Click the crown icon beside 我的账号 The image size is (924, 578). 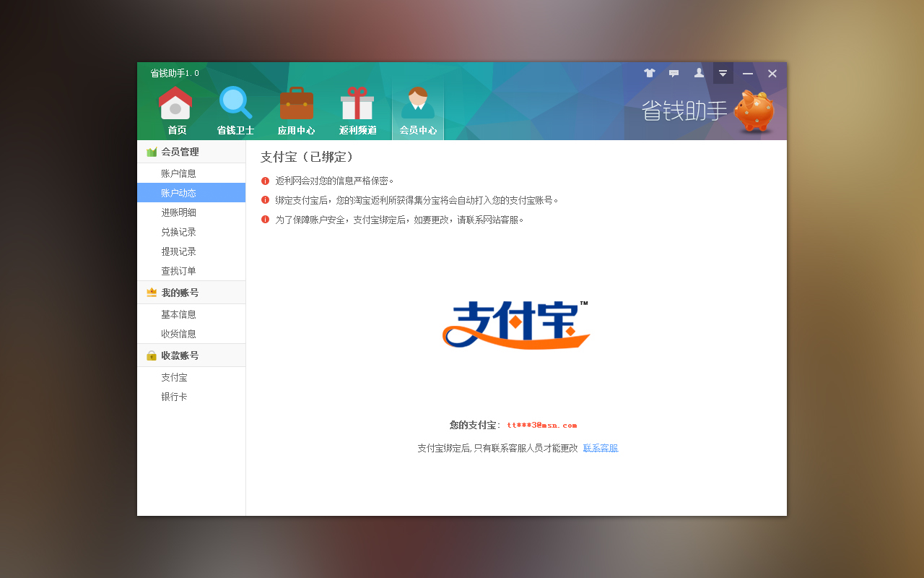coord(152,293)
